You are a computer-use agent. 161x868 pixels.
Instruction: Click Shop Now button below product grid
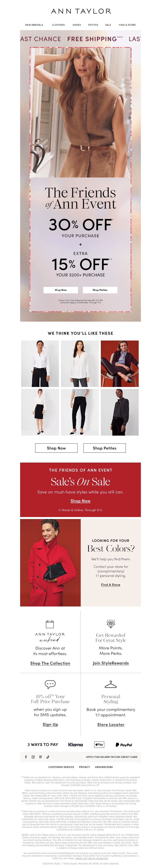56,448
